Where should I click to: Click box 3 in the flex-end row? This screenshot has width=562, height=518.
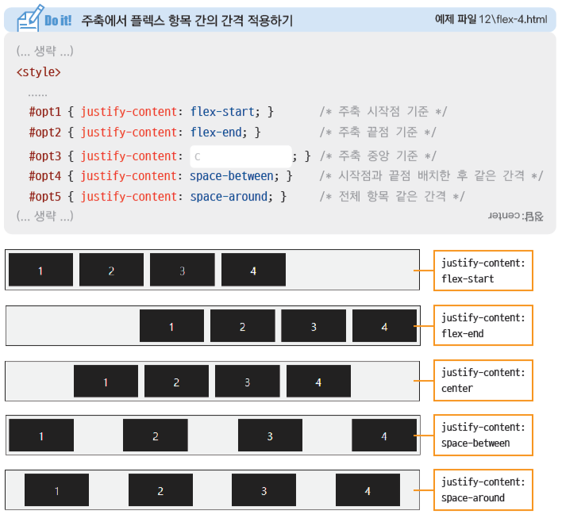[x=314, y=325]
